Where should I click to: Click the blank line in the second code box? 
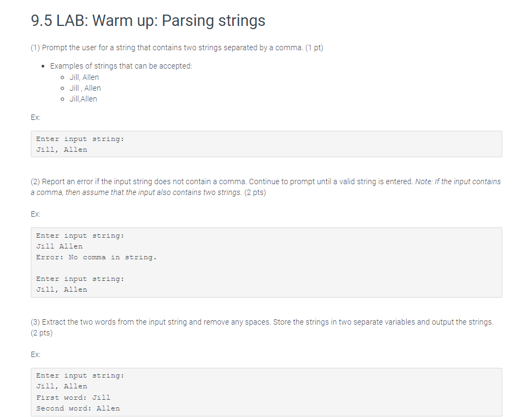(x=162, y=268)
